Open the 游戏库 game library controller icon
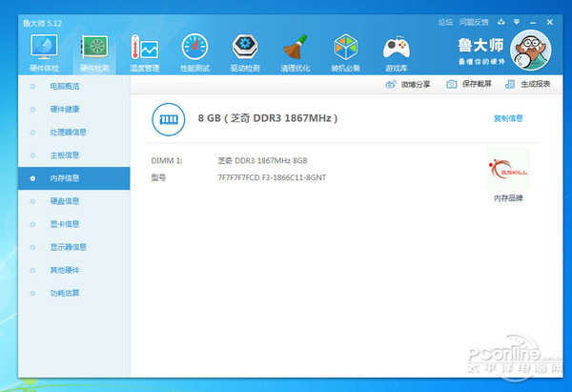Image resolution: width=572 pixels, height=392 pixels. click(x=396, y=48)
